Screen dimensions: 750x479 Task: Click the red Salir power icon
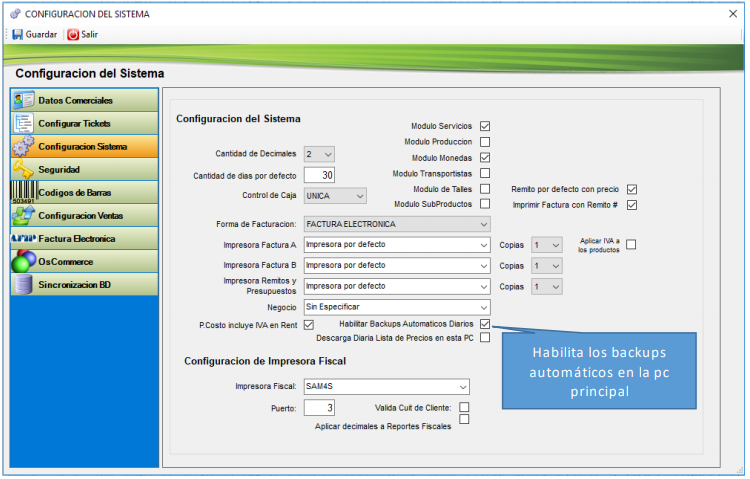click(73, 34)
